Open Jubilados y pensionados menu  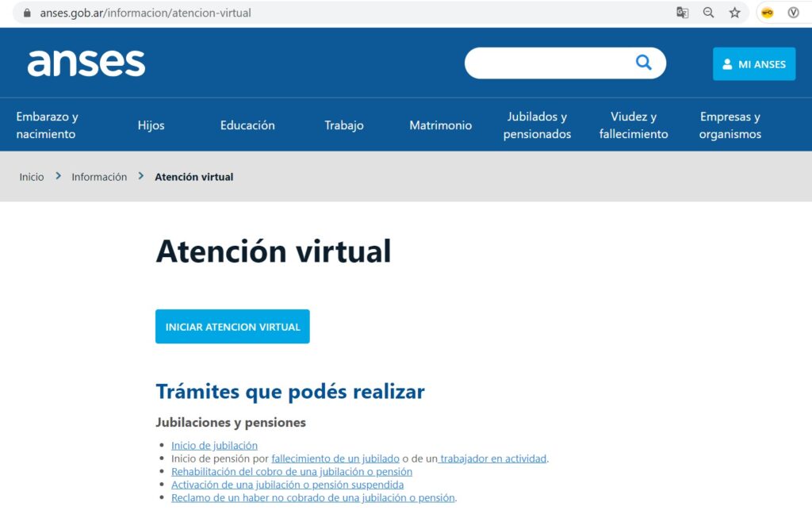[537, 125]
